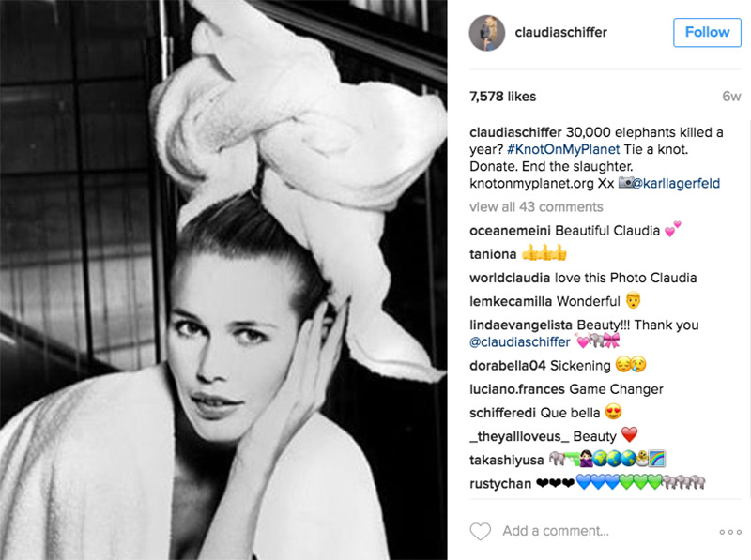Open the 6w post timestamp
This screenshot has width=751, height=560.
pos(731,97)
